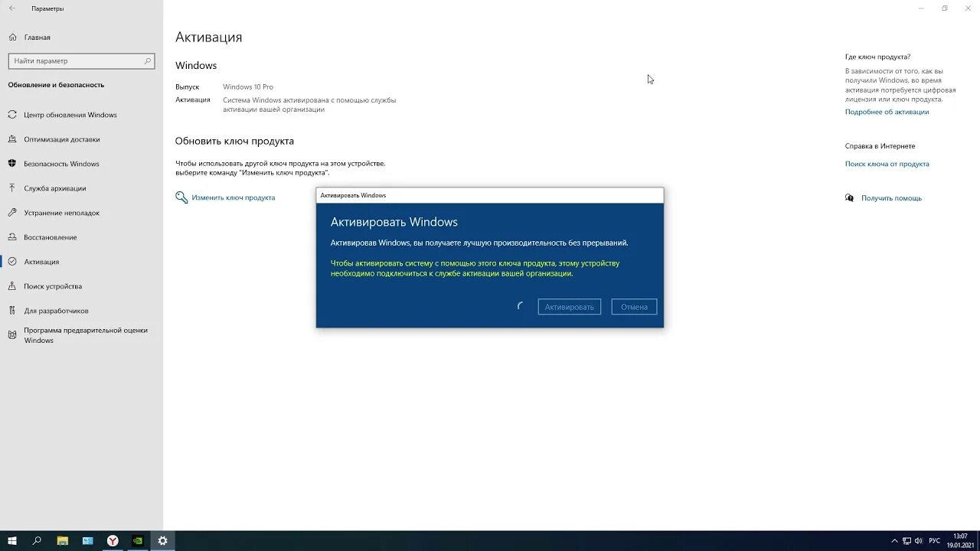Screen dimensions: 980x551
Task: Open Для разработчиков section
Action: tap(56, 311)
